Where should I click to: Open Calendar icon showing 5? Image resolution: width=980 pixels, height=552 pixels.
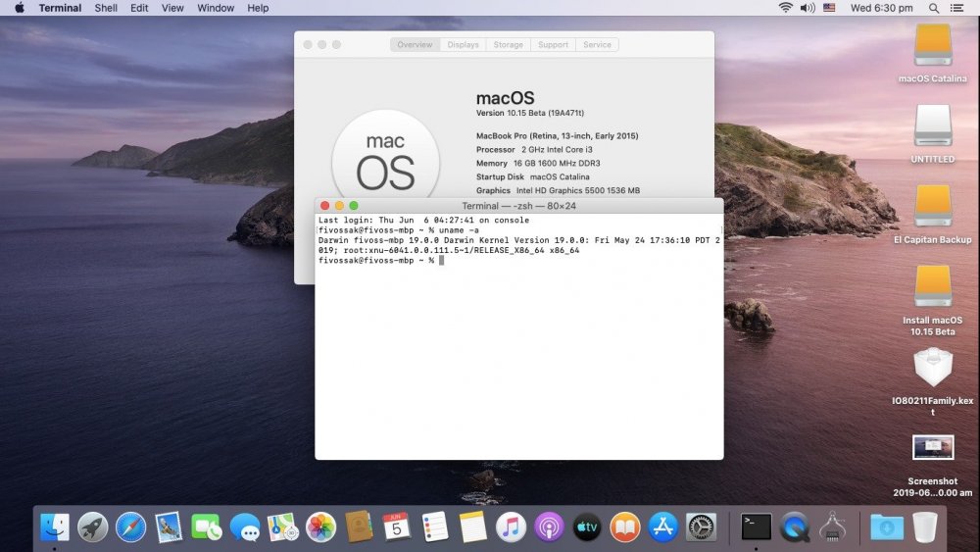(397, 527)
